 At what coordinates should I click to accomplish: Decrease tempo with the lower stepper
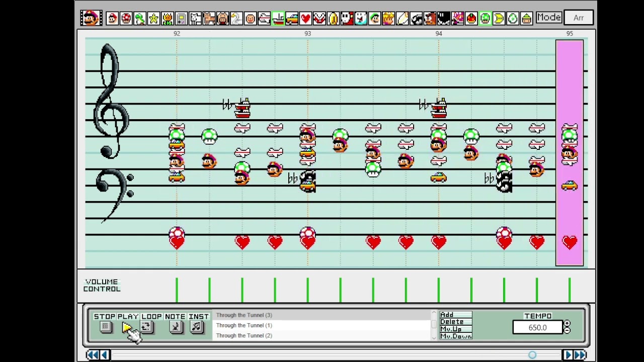coord(567,330)
